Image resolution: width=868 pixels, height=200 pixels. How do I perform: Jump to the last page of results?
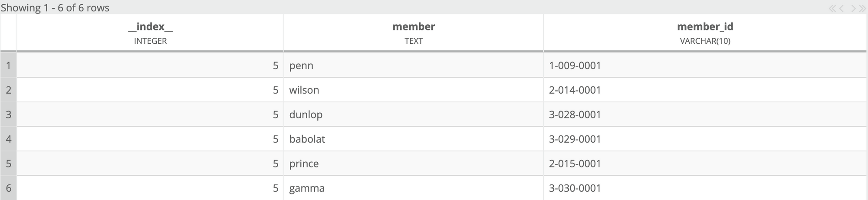(862, 8)
